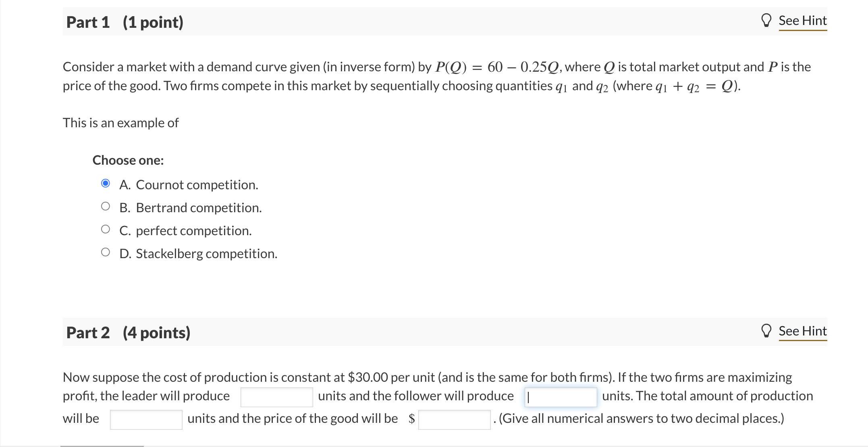Click the follower production units input field
The height and width of the screenshot is (447, 868).
(561, 397)
